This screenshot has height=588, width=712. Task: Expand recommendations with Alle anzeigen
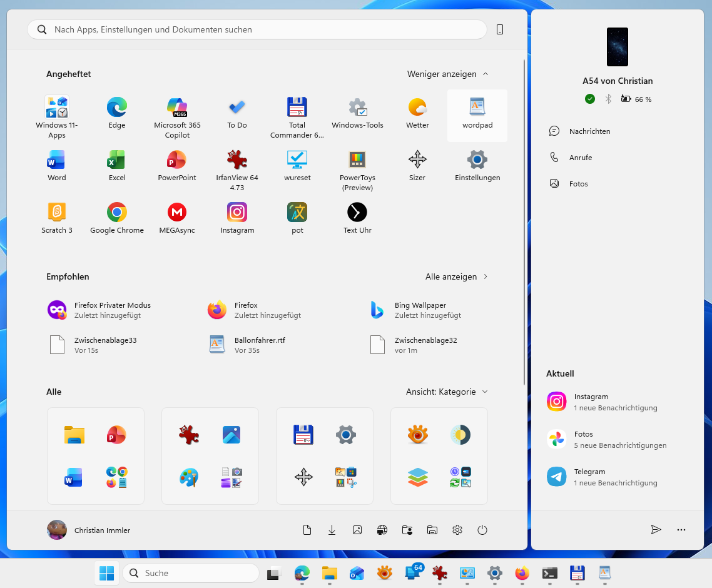(x=456, y=276)
